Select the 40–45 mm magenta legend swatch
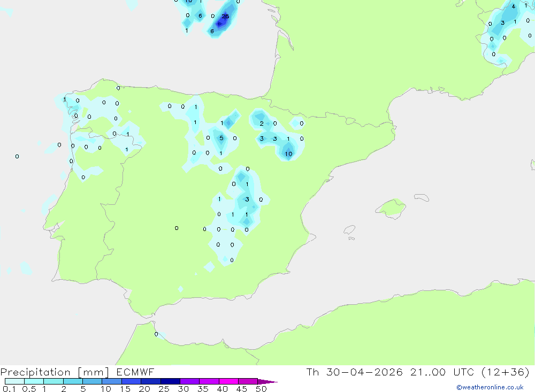The image size is (535, 392). (228, 381)
